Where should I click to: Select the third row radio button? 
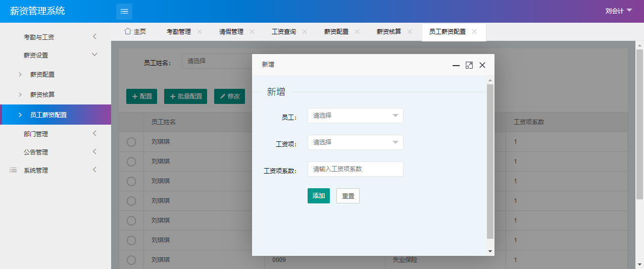tap(131, 181)
